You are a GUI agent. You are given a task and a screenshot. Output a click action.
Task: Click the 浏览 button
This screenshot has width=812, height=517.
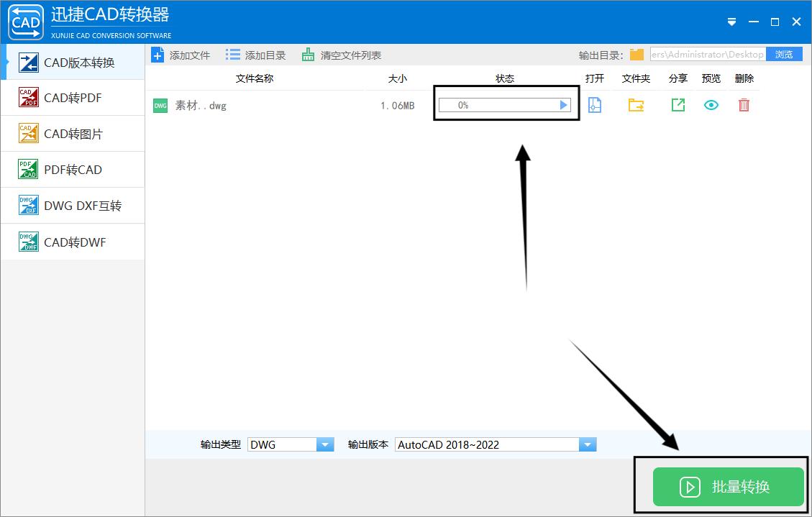(784, 55)
